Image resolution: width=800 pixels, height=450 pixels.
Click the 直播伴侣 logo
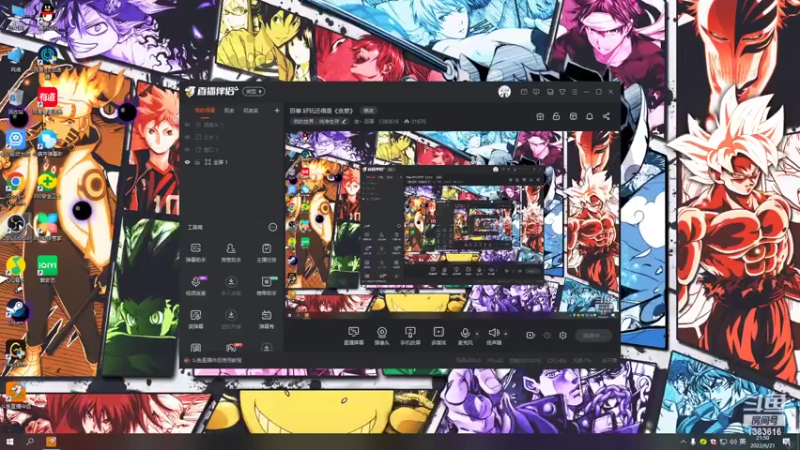(212, 92)
